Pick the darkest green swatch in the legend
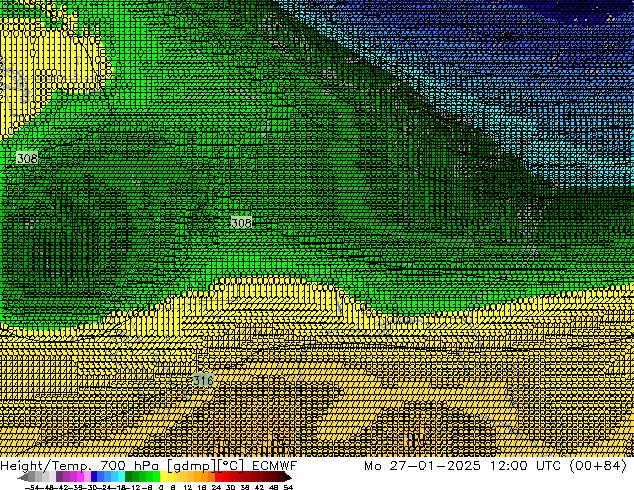The height and width of the screenshot is (490, 634). (129, 477)
